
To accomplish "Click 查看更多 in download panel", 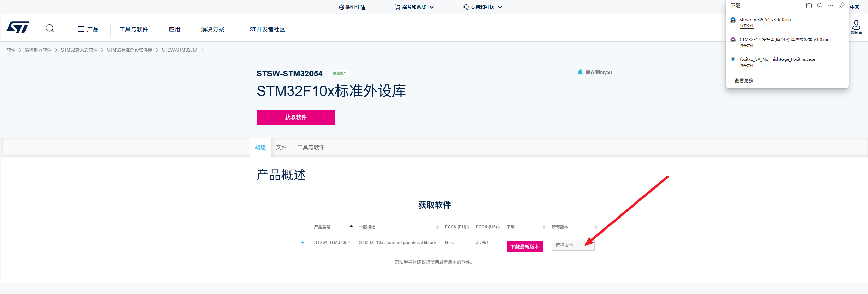I will [x=744, y=81].
